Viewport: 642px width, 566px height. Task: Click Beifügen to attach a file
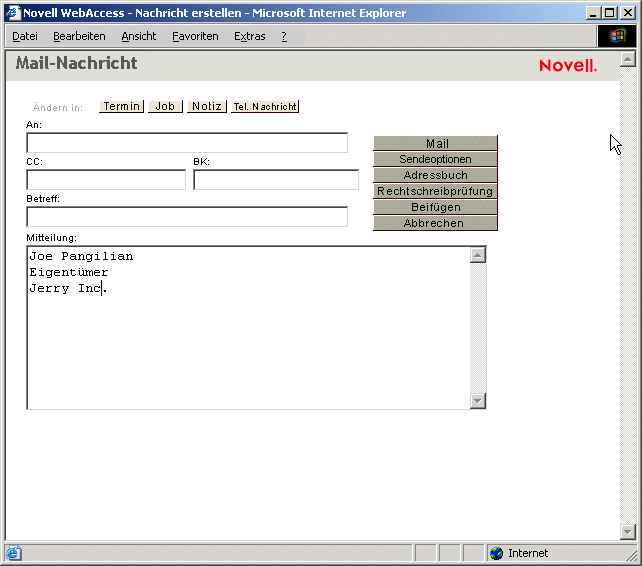[x=435, y=207]
